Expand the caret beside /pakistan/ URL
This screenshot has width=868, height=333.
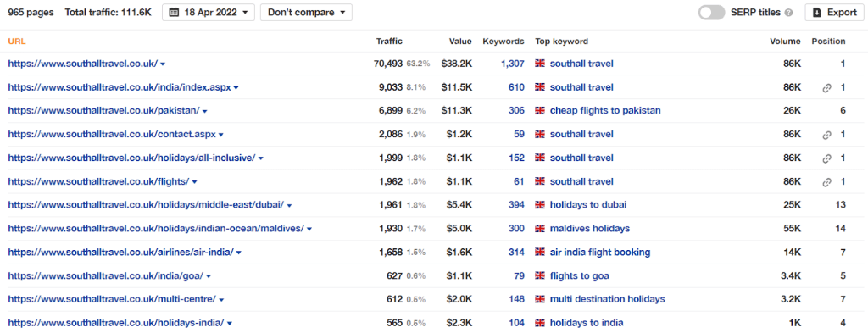[205, 111]
